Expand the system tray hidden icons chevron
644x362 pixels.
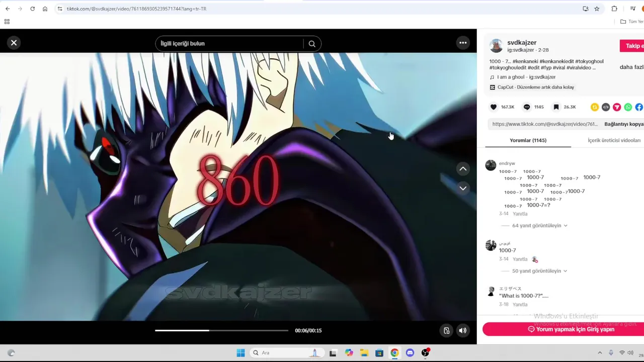pos(599,353)
